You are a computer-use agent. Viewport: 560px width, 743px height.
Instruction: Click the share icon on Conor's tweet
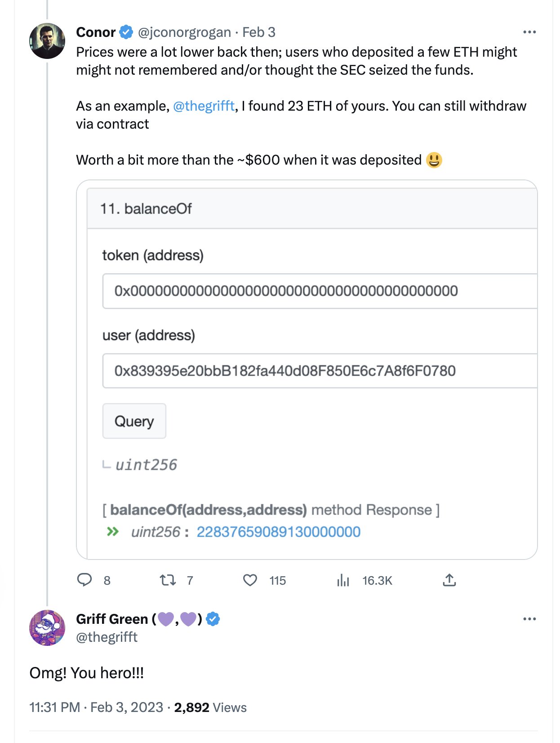[x=449, y=580]
